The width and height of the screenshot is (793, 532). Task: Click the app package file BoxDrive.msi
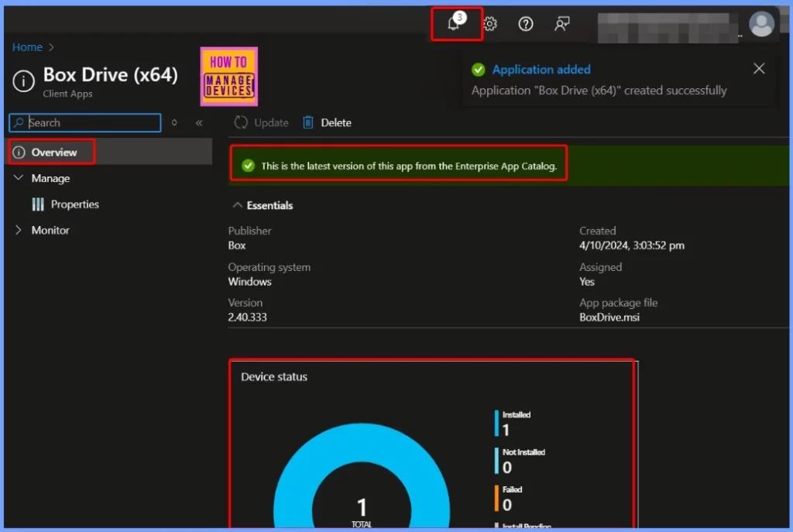(609, 317)
